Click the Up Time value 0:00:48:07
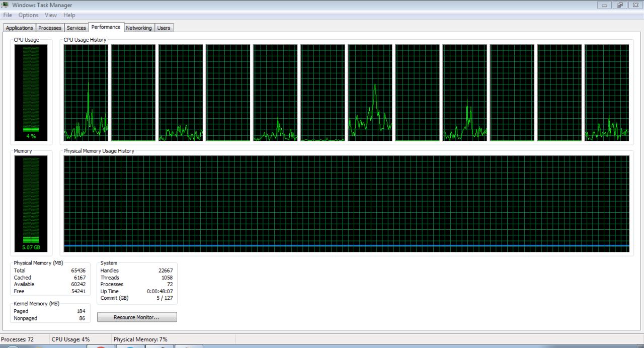 (x=159, y=291)
